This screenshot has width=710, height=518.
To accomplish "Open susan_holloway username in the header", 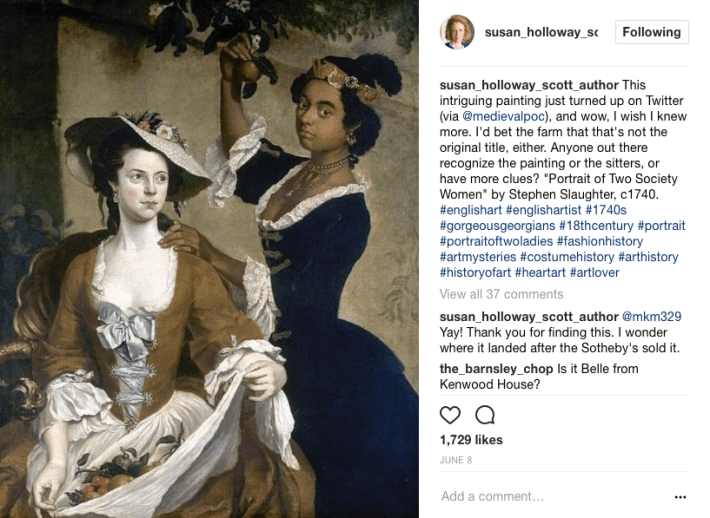I will (x=541, y=32).
